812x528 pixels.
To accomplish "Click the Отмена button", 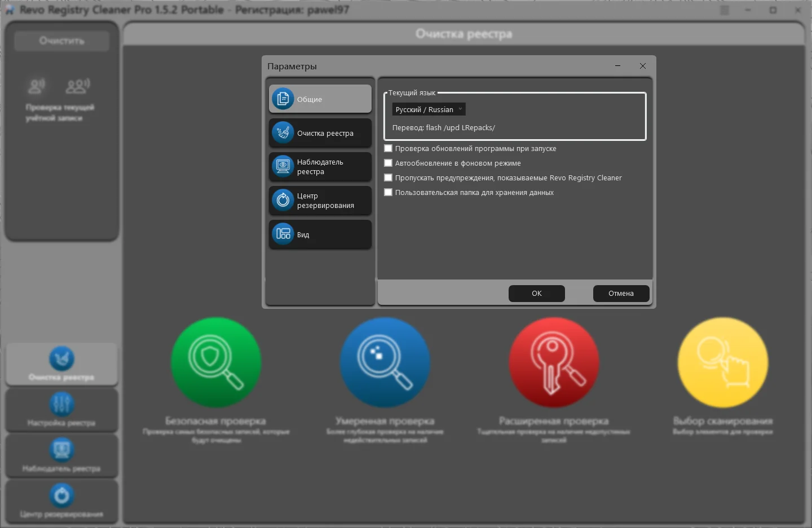I will pyautogui.click(x=621, y=294).
